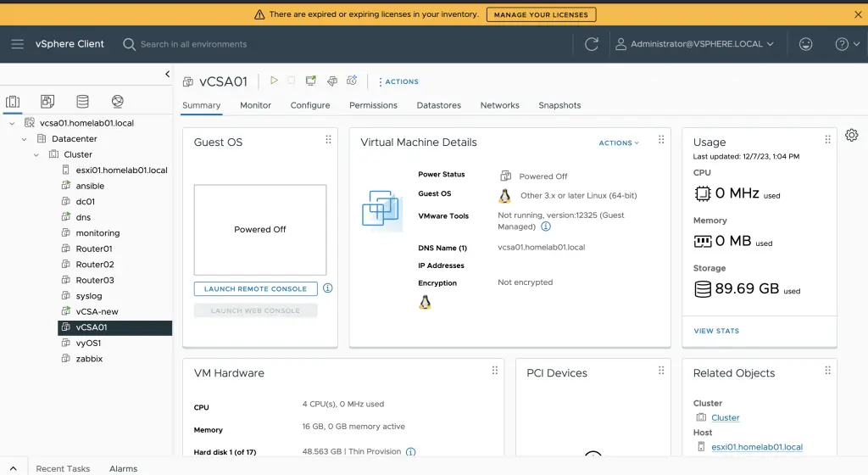Open the Configure tab
The image size is (868, 475).
click(310, 105)
